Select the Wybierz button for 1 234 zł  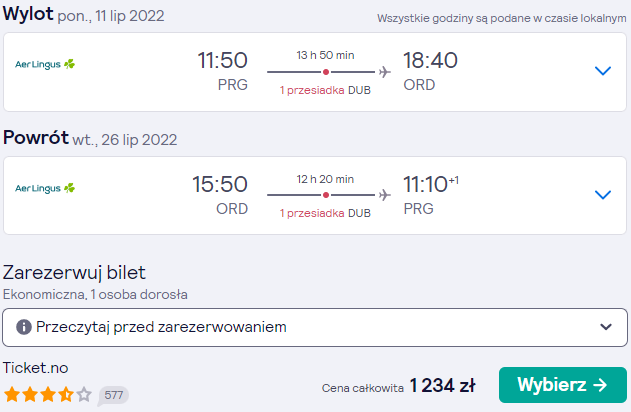point(563,385)
